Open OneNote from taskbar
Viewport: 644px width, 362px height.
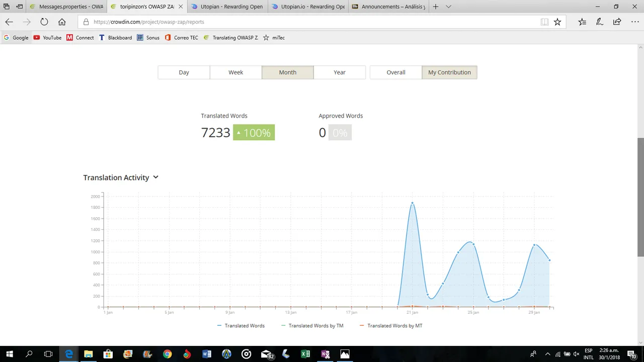[326, 354]
